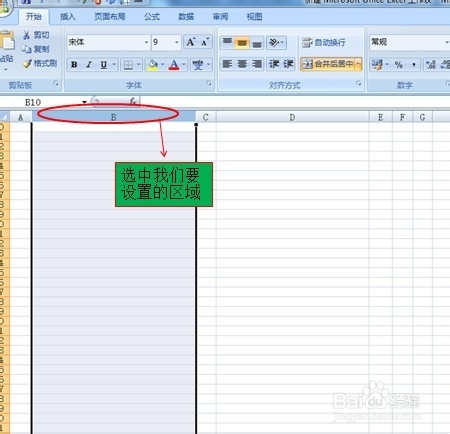
Task: Select column C header
Action: click(x=206, y=117)
